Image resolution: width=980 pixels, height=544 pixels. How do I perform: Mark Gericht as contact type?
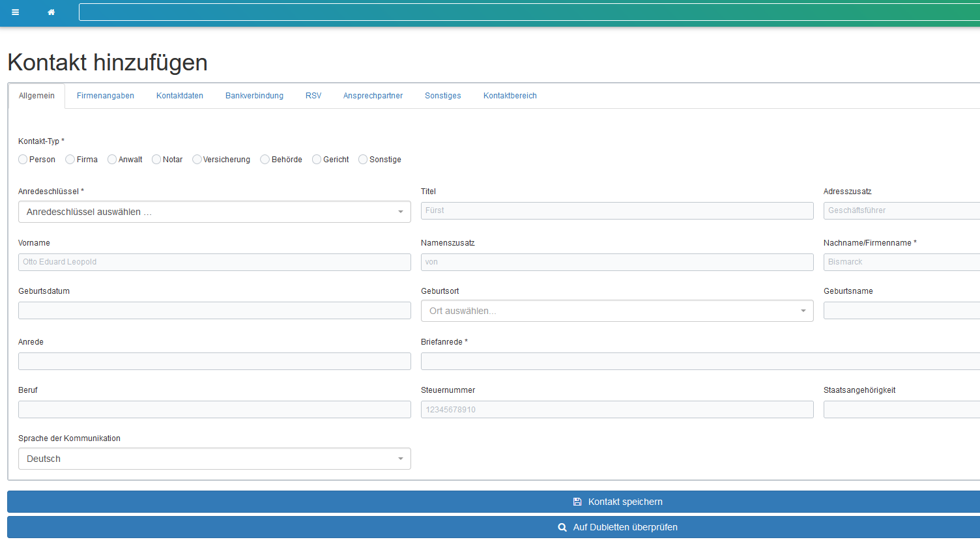click(x=317, y=160)
